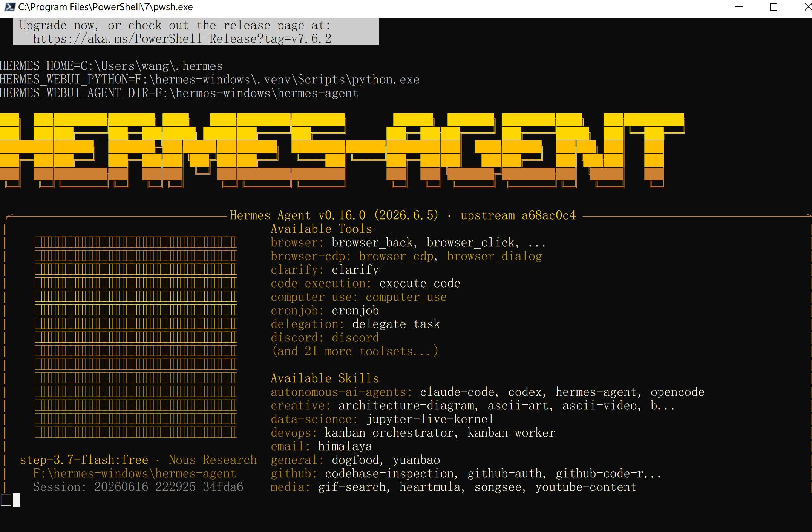This screenshot has height=532, width=812.
Task: Click the 'computer_use:' toolset label
Action: pyautogui.click(x=314, y=297)
